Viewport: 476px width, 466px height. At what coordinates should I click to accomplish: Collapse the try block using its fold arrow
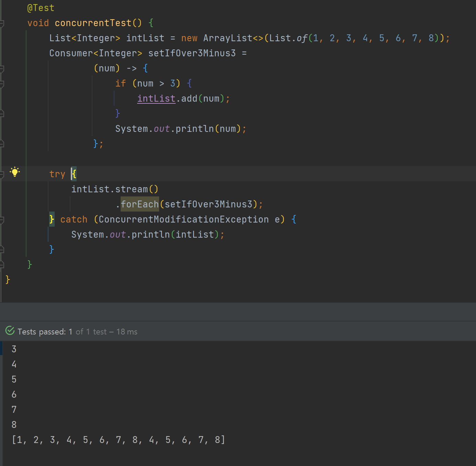click(2, 174)
